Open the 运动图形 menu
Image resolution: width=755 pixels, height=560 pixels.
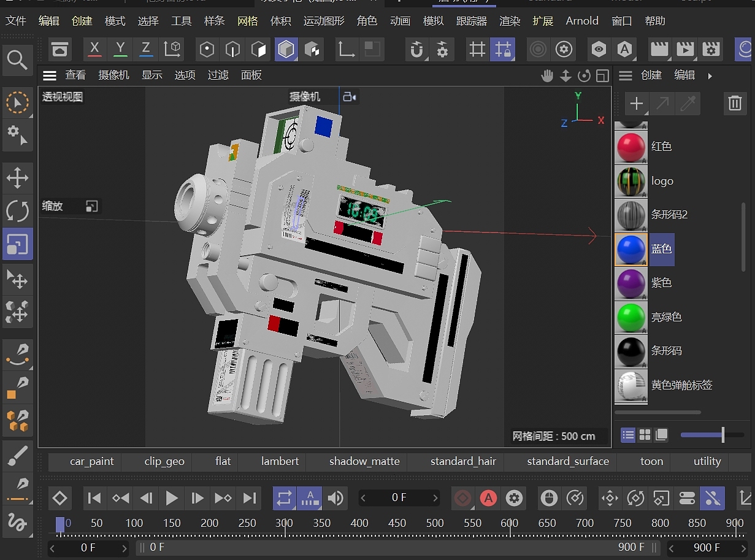click(x=324, y=21)
